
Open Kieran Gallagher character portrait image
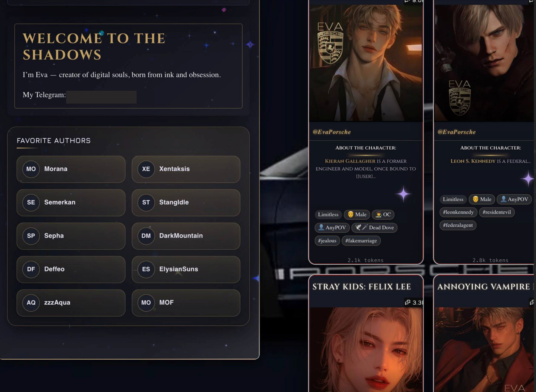tap(366, 63)
